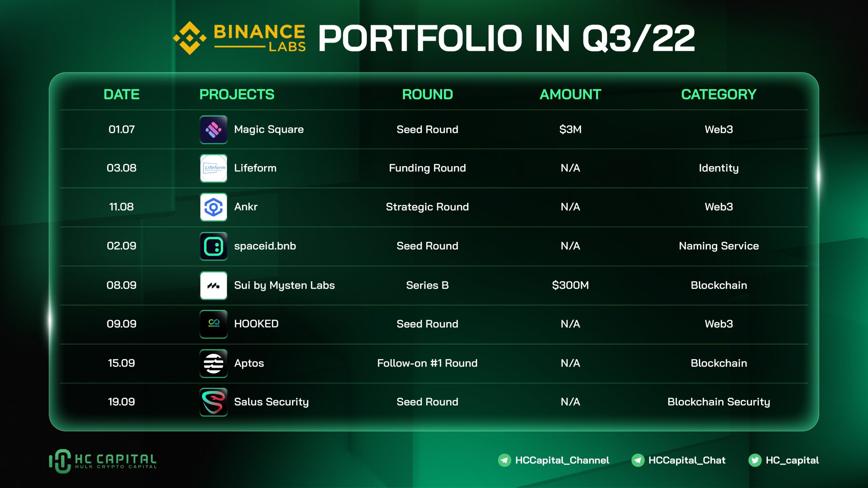Click the Sui by Mysten Labs logo
The height and width of the screenshot is (488, 868).
[213, 285]
